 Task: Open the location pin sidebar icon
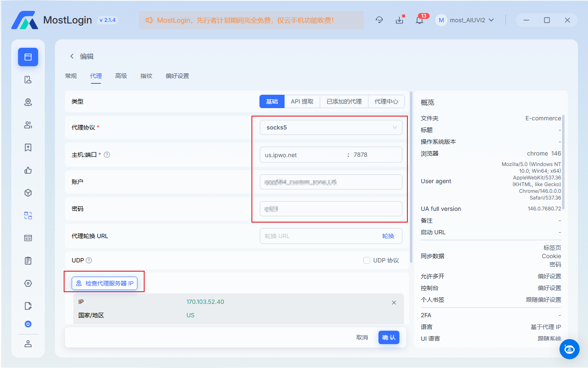click(28, 102)
